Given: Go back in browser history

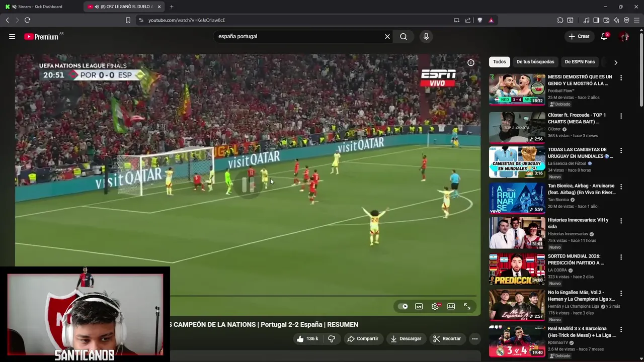Looking at the screenshot, I should pos(7,20).
